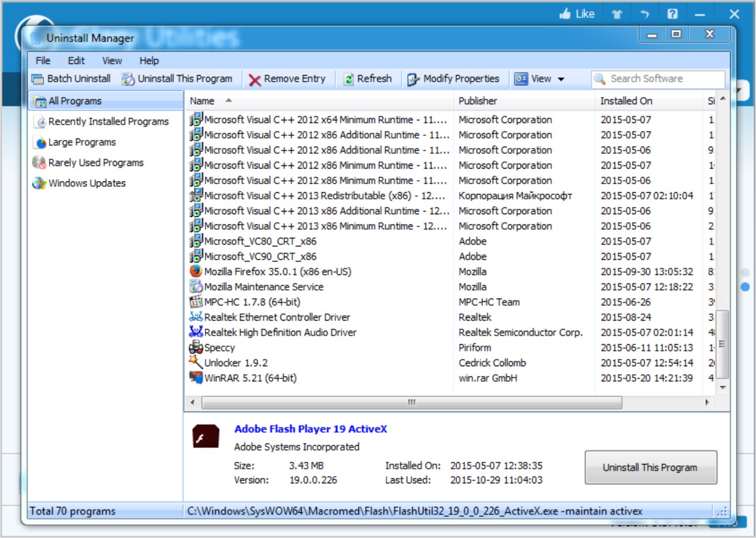
Task: Open Windows Updates category
Action: [87, 183]
